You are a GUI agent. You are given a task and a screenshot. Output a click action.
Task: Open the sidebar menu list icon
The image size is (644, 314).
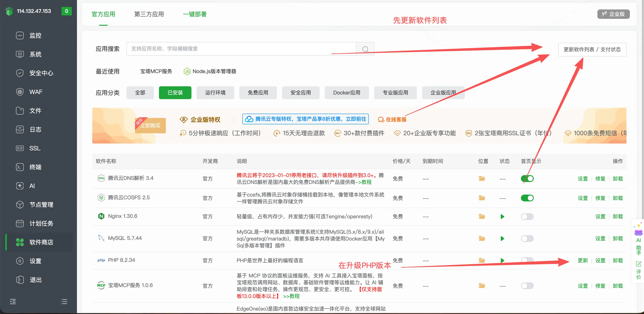tap(64, 301)
